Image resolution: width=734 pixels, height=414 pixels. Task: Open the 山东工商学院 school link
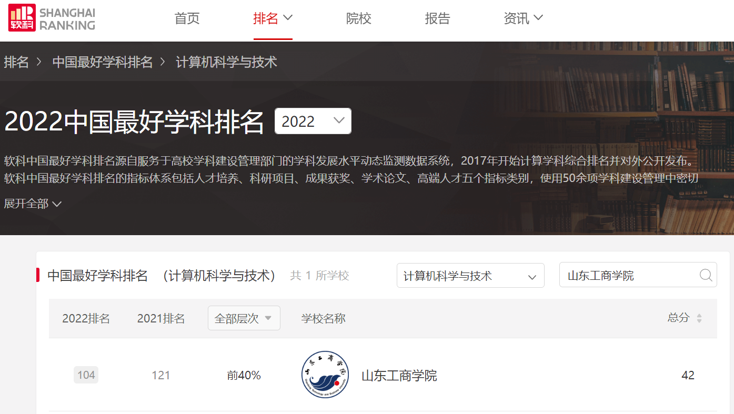click(x=399, y=375)
